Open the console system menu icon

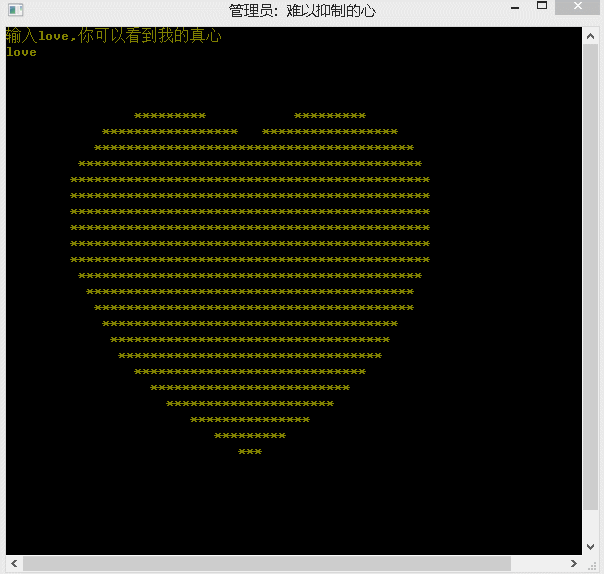pos(15,10)
